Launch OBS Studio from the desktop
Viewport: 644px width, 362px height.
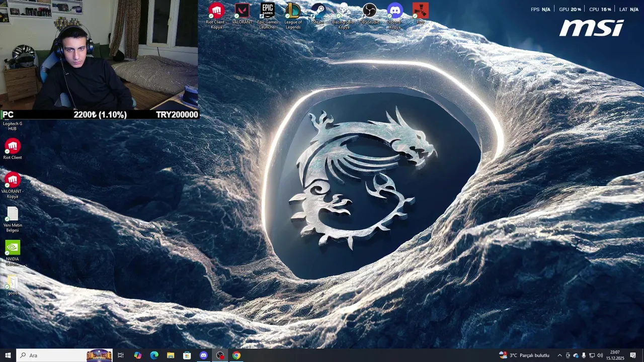click(369, 14)
